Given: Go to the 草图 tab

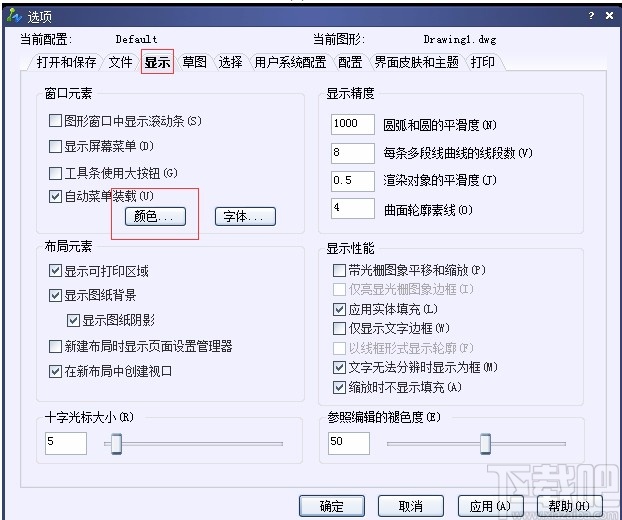Looking at the screenshot, I should click(x=194, y=62).
